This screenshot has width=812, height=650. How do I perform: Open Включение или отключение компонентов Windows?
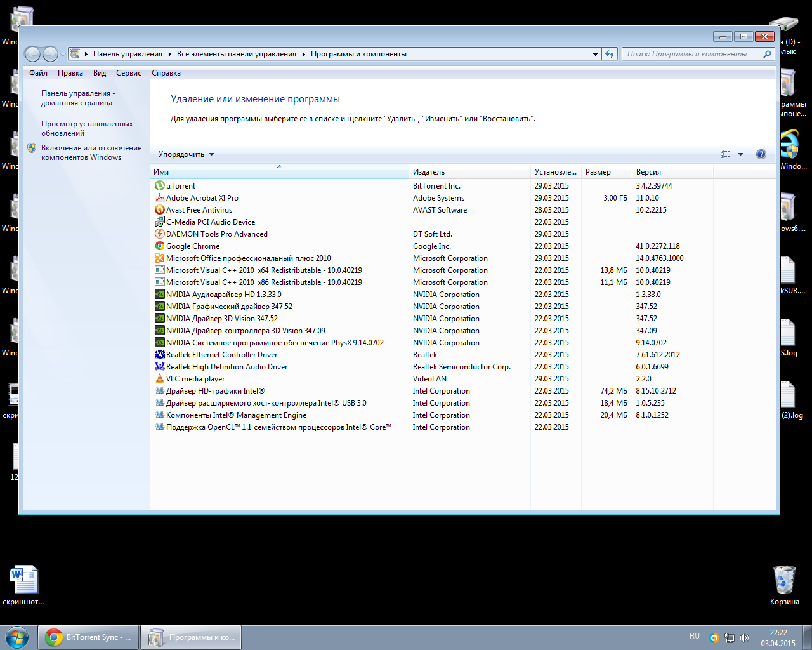click(91, 152)
